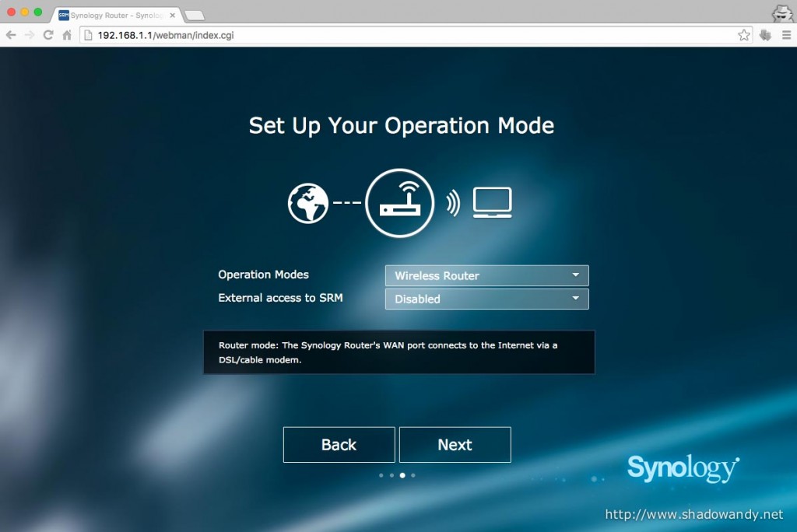The width and height of the screenshot is (797, 532).
Task: Open the Chrome hamburger menu
Action: 786,35
